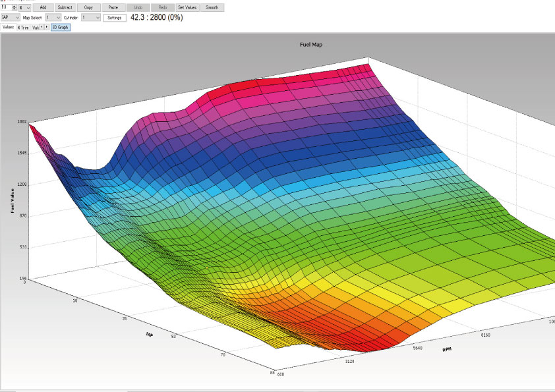Switch to the % Trim tab
The image size is (555, 392).
23,28
